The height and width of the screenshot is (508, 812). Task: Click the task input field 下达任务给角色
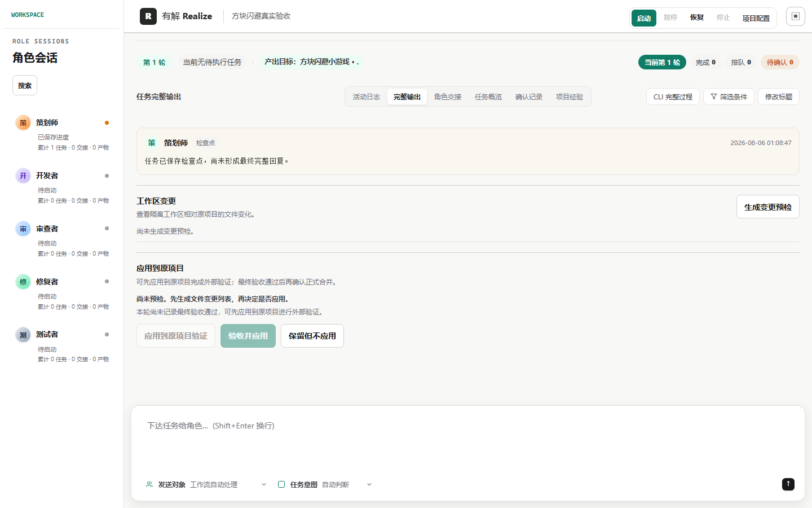pos(468,443)
